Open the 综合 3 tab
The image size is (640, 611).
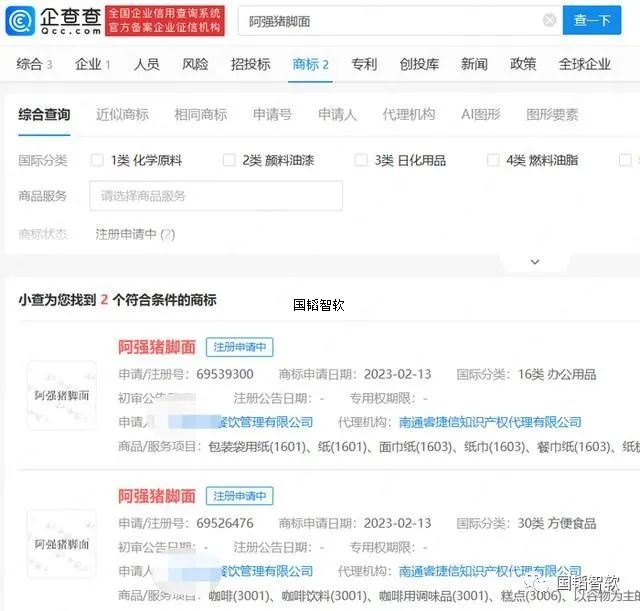34,64
